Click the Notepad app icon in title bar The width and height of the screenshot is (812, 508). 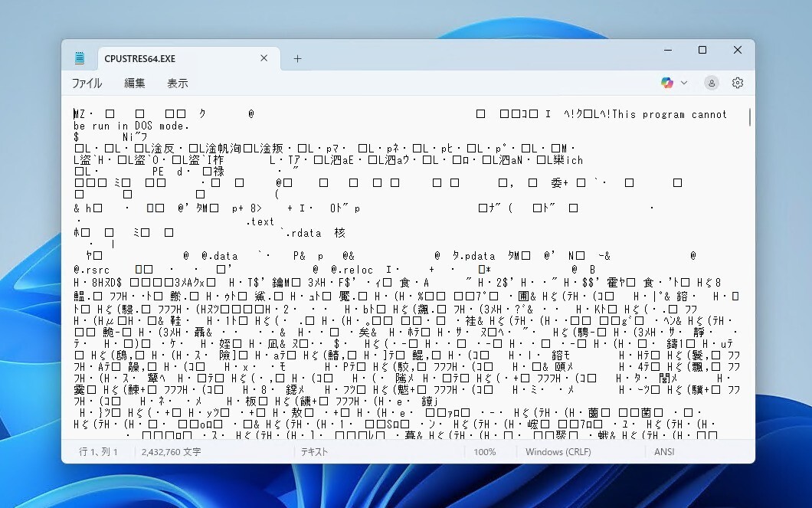pyautogui.click(x=79, y=58)
